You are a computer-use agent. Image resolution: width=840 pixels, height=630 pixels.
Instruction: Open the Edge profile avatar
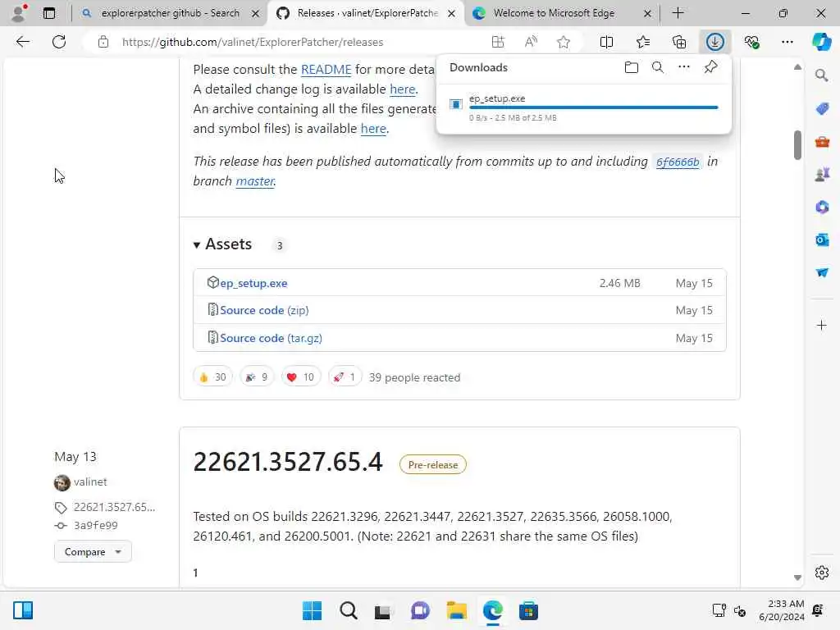(18, 13)
